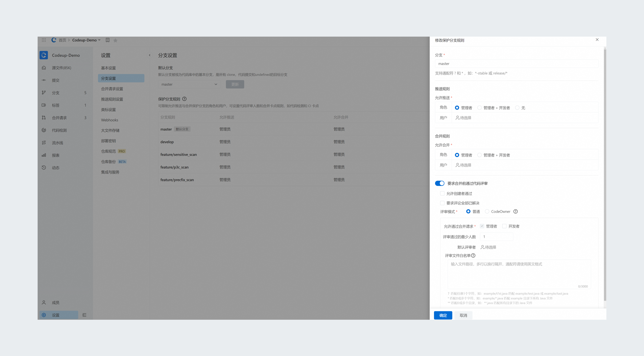Check 开发者 for 允许通过合并请求

[504, 226]
